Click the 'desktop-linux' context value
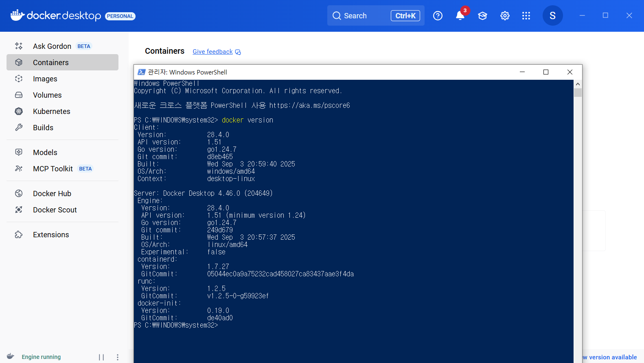The image size is (644, 363). [231, 179]
